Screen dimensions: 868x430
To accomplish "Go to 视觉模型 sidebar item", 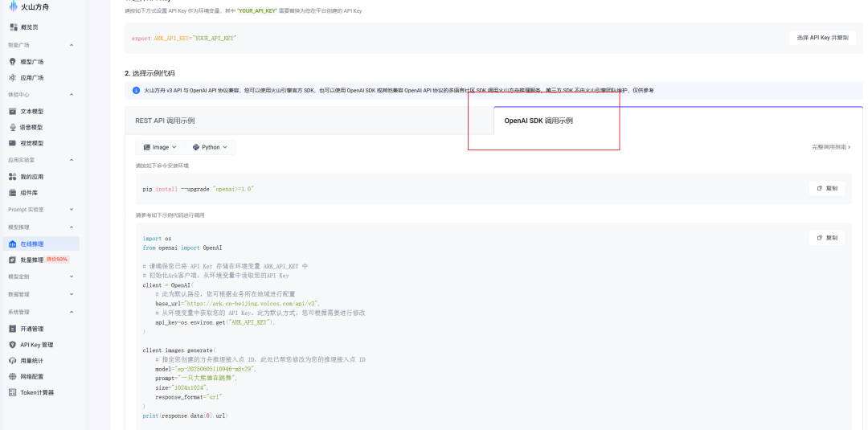I will click(x=31, y=143).
